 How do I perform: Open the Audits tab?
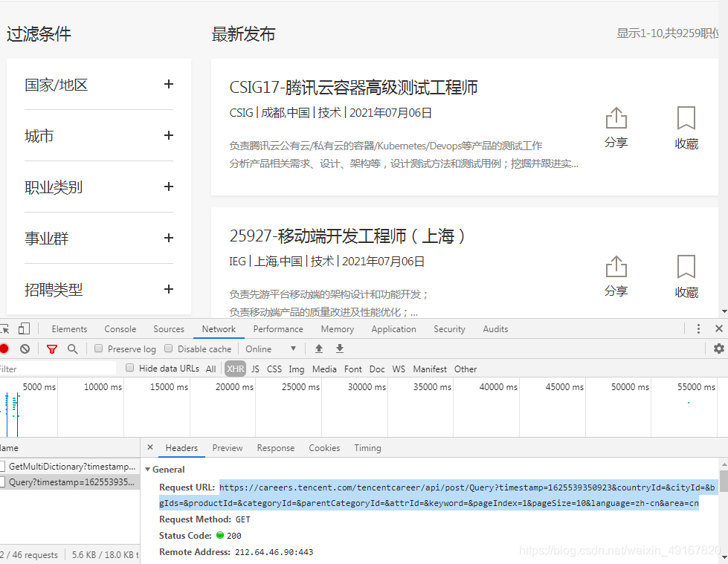click(x=495, y=329)
